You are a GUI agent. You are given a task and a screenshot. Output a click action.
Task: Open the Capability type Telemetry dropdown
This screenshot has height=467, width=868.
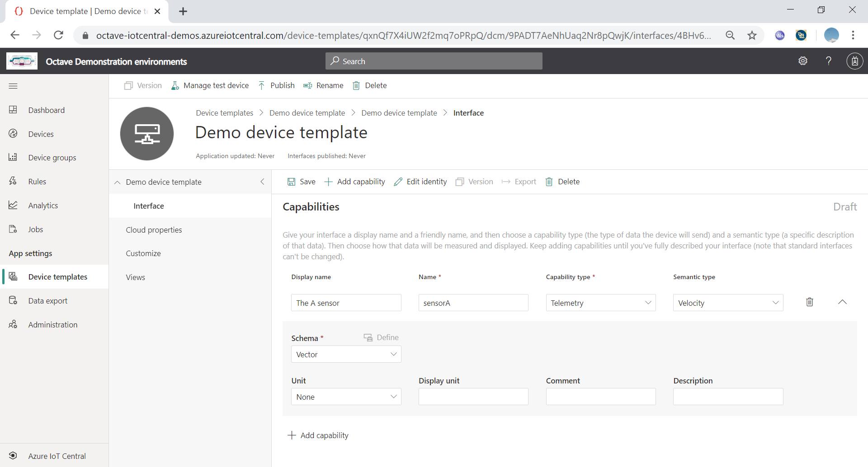(601, 303)
